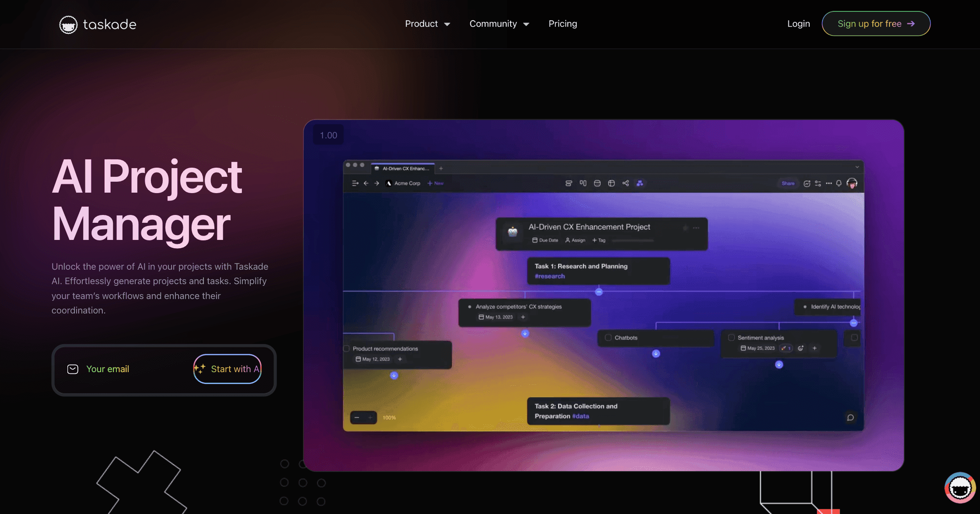This screenshot has width=980, height=514.
Task: Click Start with AI button
Action: tap(227, 369)
